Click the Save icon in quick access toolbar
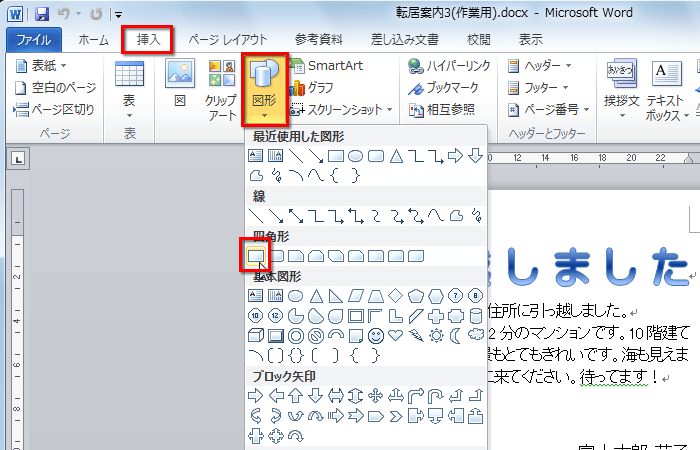700x450 pixels. coord(42,14)
